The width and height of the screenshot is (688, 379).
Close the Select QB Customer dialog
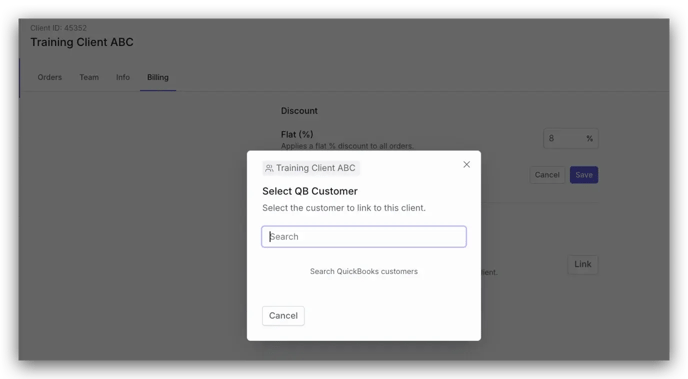(x=466, y=164)
